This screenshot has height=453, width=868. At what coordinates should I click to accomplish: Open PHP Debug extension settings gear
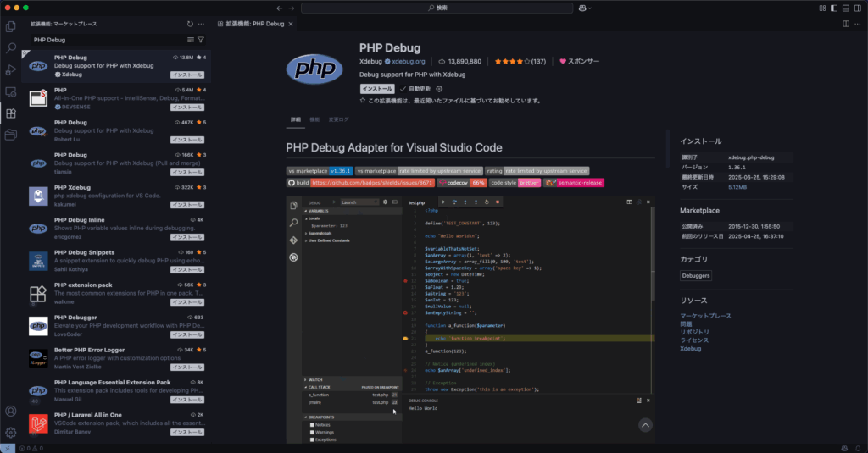coord(439,89)
